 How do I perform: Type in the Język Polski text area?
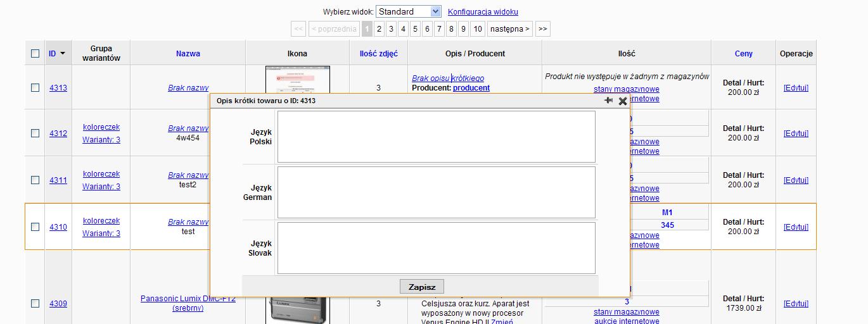(x=436, y=137)
